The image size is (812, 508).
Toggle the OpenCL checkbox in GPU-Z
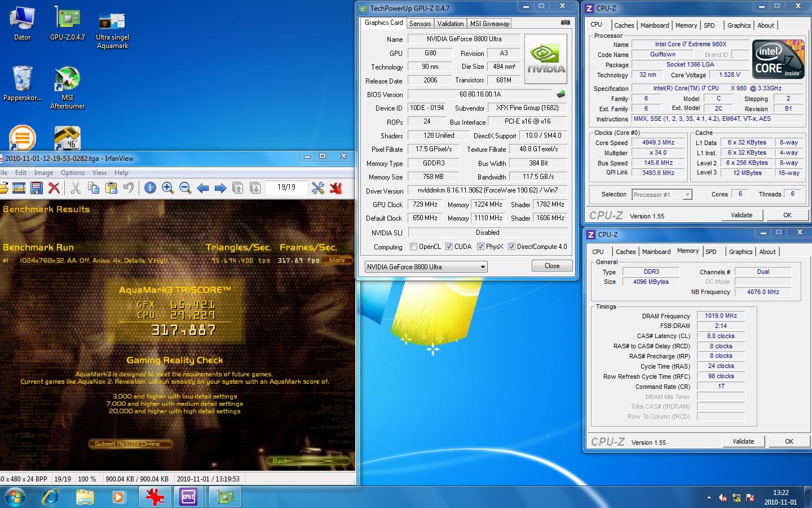(413, 247)
